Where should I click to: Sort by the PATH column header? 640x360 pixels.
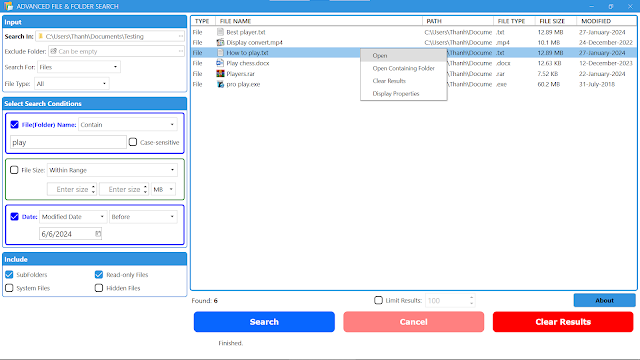458,21
